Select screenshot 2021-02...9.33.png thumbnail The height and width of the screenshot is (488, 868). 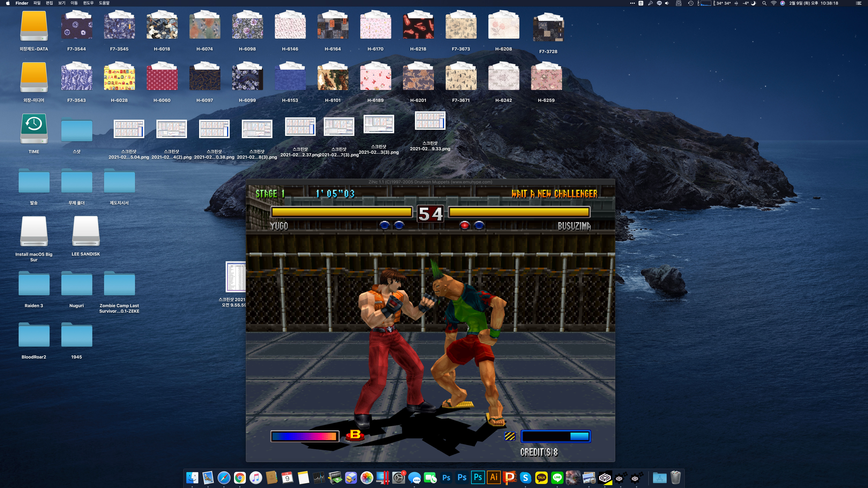(430, 121)
